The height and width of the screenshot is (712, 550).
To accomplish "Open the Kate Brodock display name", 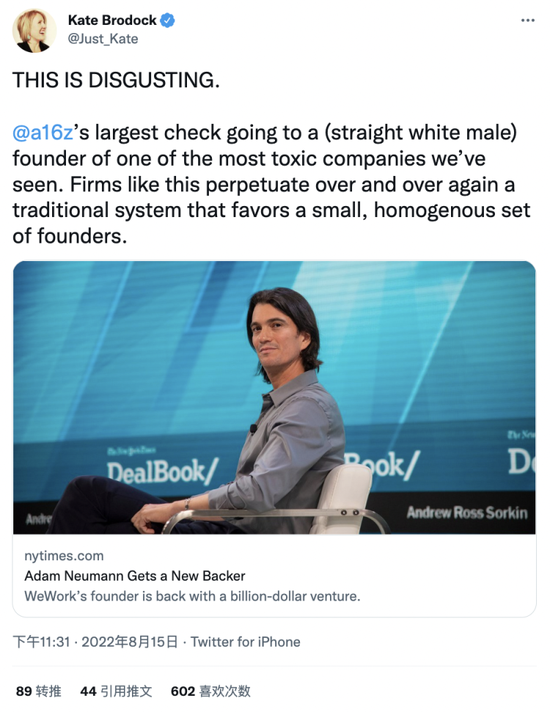I will coord(112,20).
